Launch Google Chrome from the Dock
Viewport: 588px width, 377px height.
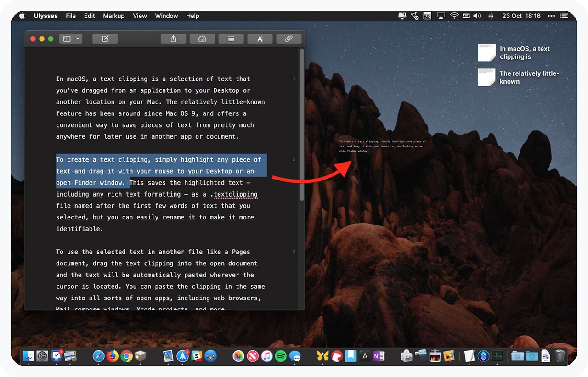pyautogui.click(x=127, y=356)
